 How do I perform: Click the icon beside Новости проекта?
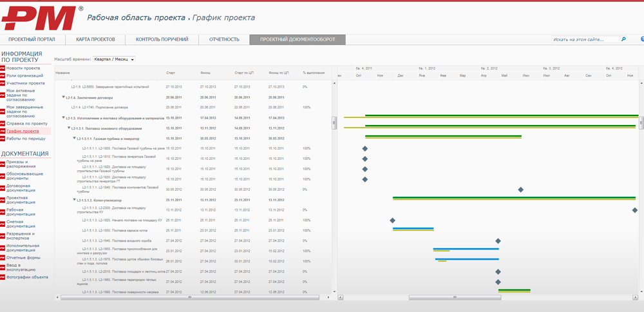3,68
